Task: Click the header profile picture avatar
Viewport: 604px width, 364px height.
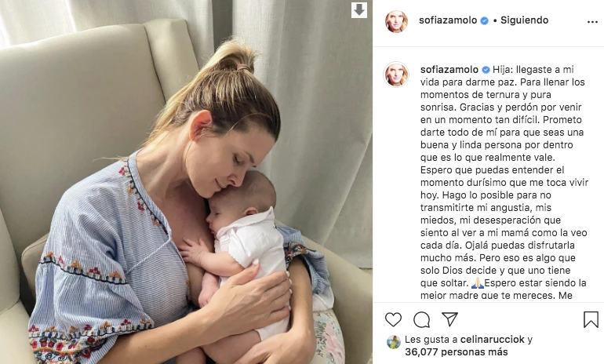Action: coord(396,21)
